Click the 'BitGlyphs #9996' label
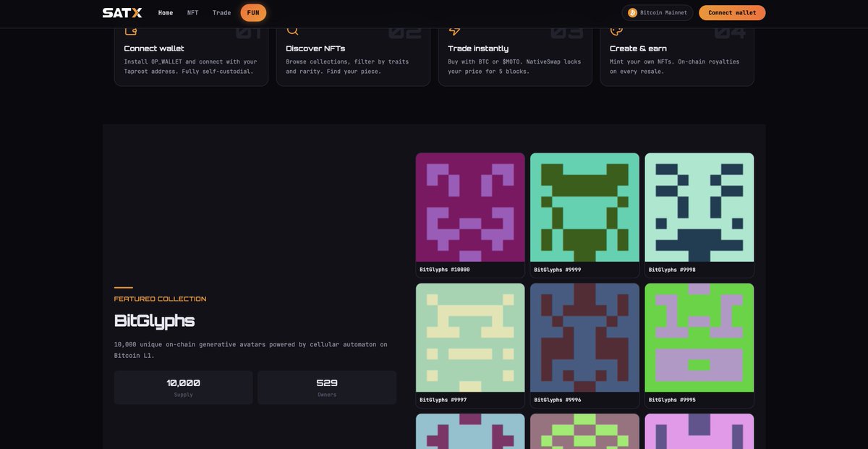The height and width of the screenshot is (449, 868). tap(557, 400)
